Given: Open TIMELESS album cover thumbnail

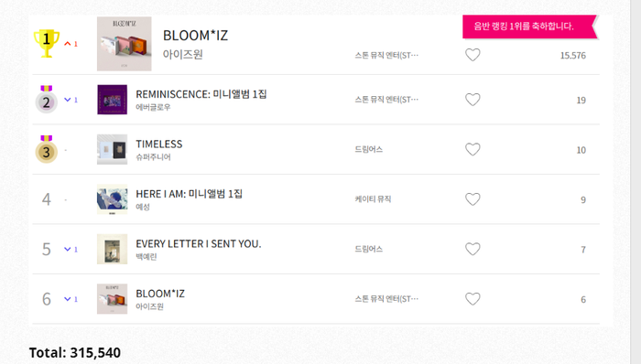Looking at the screenshot, I should point(112,149).
